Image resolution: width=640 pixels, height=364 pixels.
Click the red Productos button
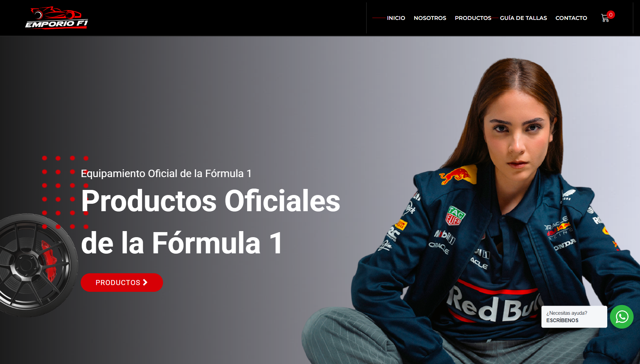point(122,282)
